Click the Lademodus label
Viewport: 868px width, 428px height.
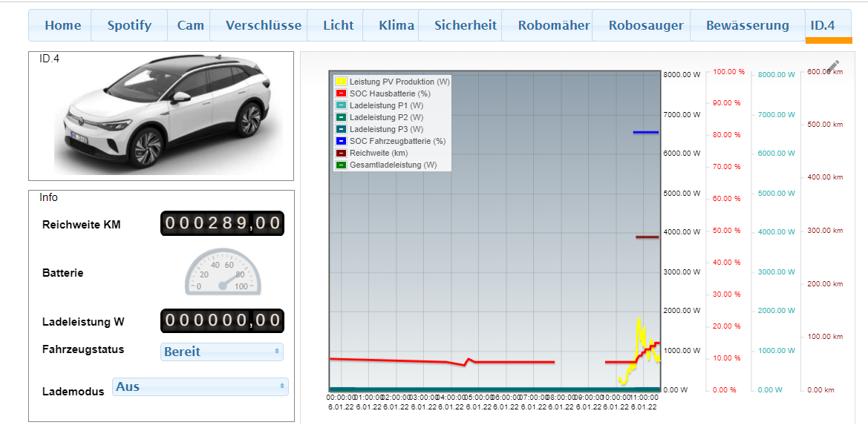(x=73, y=392)
